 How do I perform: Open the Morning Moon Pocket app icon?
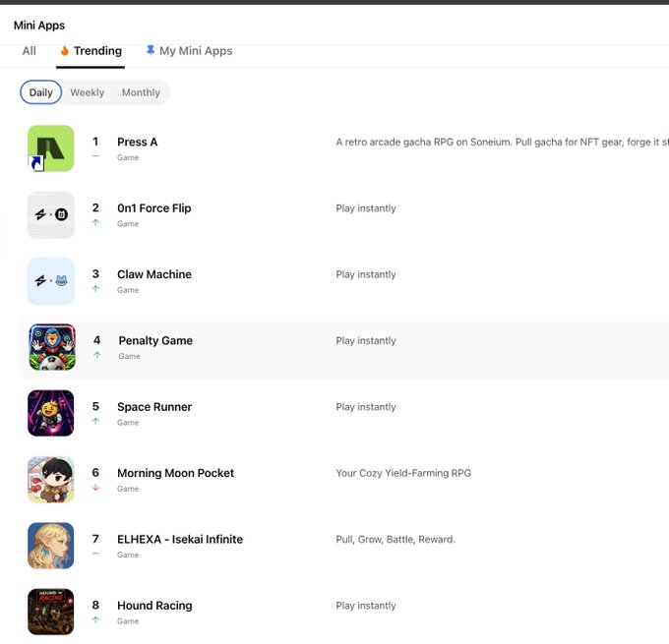tap(51, 480)
